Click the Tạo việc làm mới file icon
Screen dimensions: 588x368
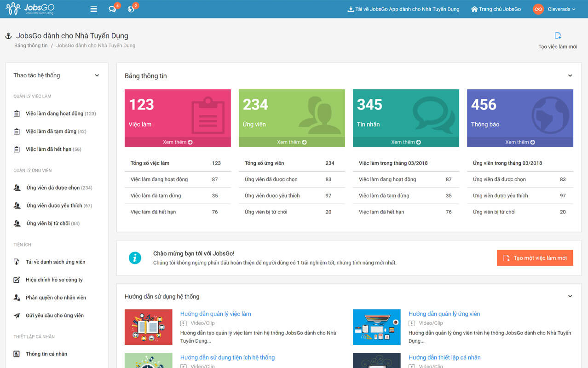(x=558, y=36)
